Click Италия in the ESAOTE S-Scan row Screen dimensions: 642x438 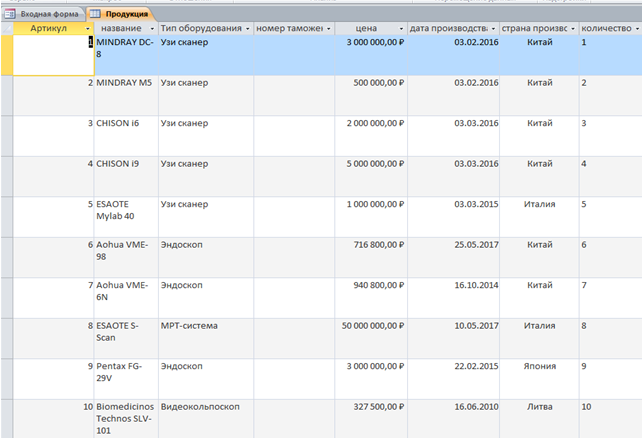[x=539, y=339]
